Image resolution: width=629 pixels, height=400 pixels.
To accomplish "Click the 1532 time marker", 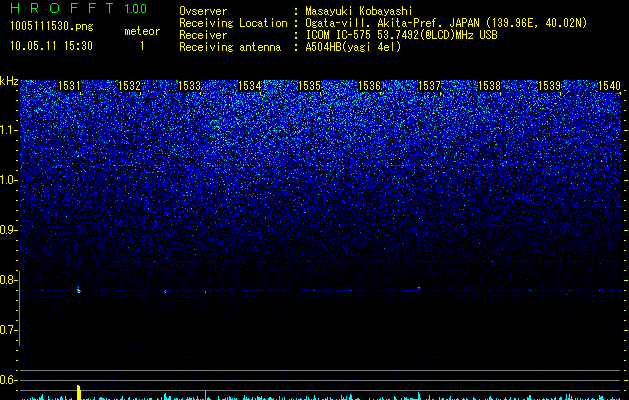I will [x=129, y=86].
